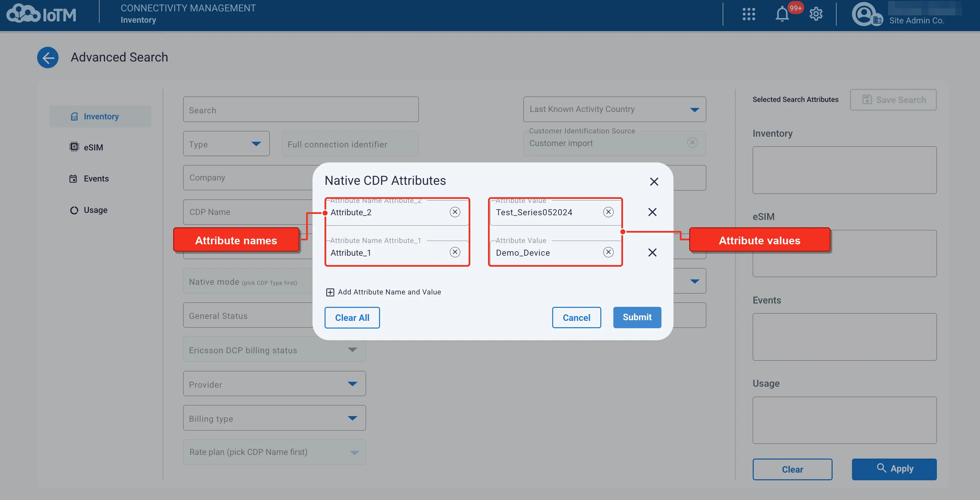The height and width of the screenshot is (500, 980).
Task: Open the Inventory tab in sidebar
Action: tap(100, 116)
